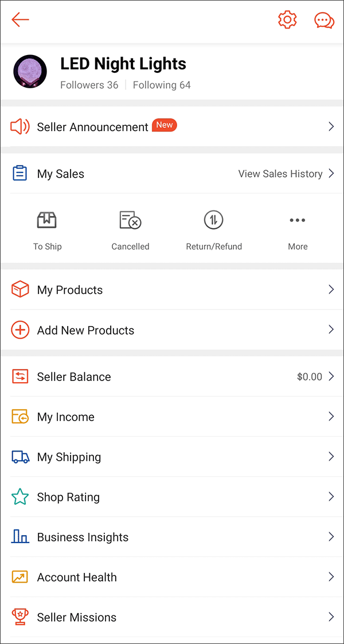View Sales History link
The width and height of the screenshot is (344, 644).
(x=280, y=174)
